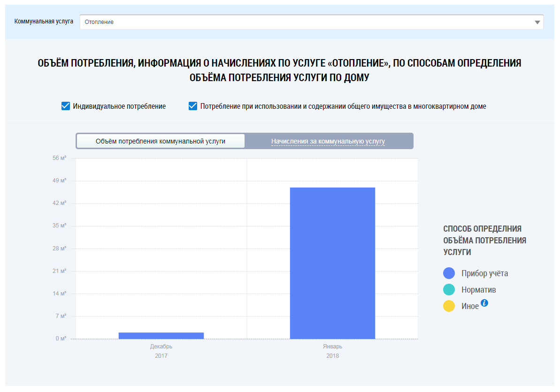The height and width of the screenshot is (392, 560).
Task: Click the blue Прибор учёта legend swatch
Action: 449,273
